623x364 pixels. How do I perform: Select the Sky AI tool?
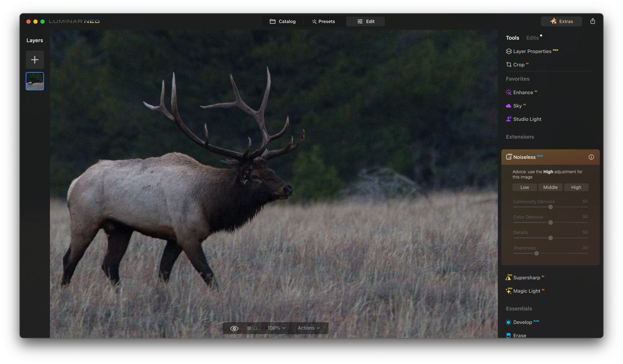(x=518, y=106)
